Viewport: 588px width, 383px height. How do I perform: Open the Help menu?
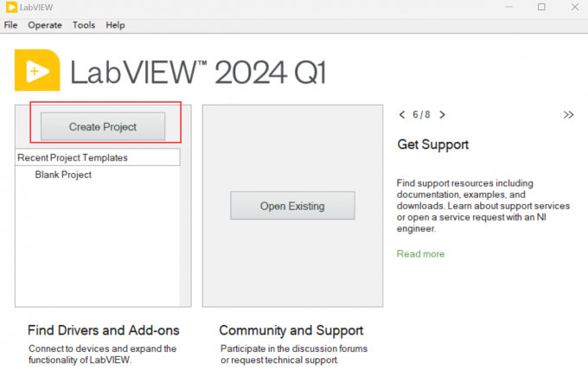pos(115,25)
